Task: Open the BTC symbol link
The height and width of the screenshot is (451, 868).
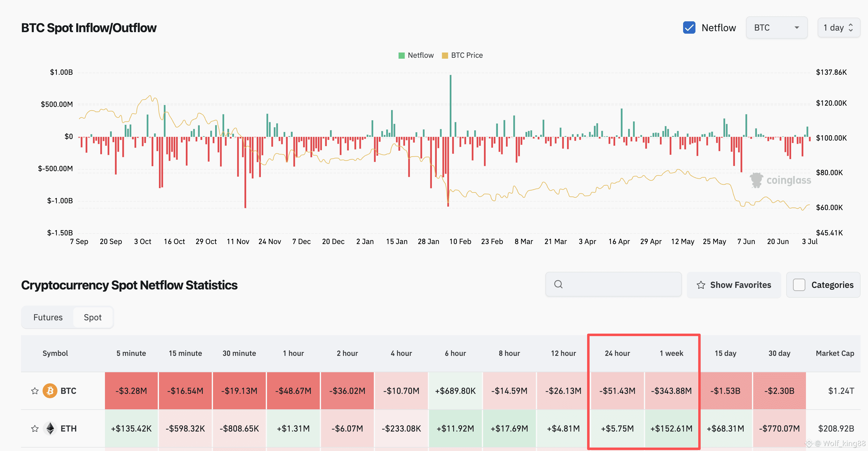Action: (x=69, y=391)
